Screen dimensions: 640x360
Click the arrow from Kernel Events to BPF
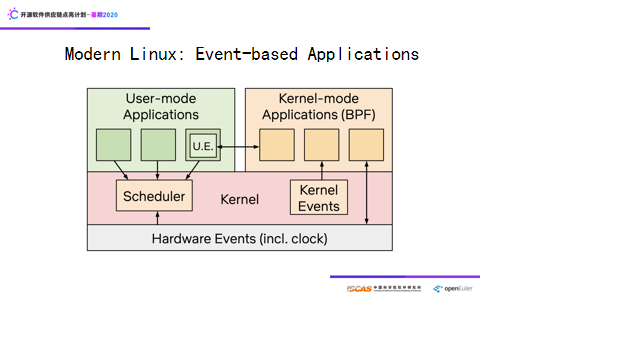point(322,171)
